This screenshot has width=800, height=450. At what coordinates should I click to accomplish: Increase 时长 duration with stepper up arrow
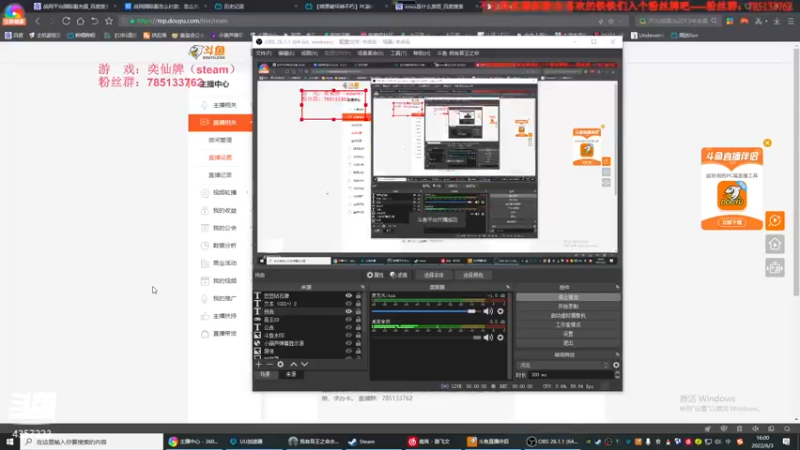point(617,372)
